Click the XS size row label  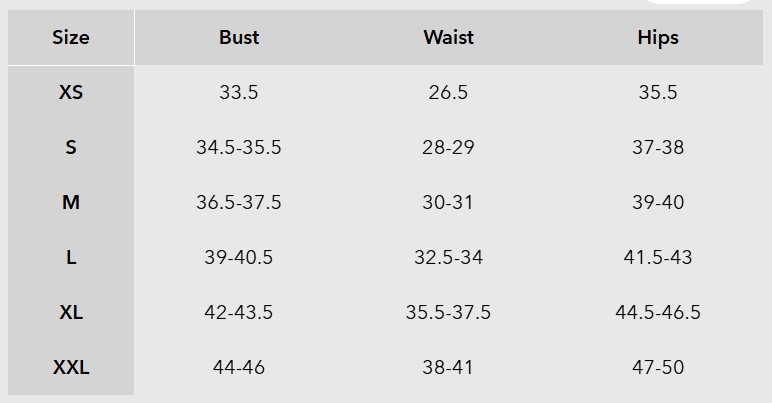click(70, 92)
